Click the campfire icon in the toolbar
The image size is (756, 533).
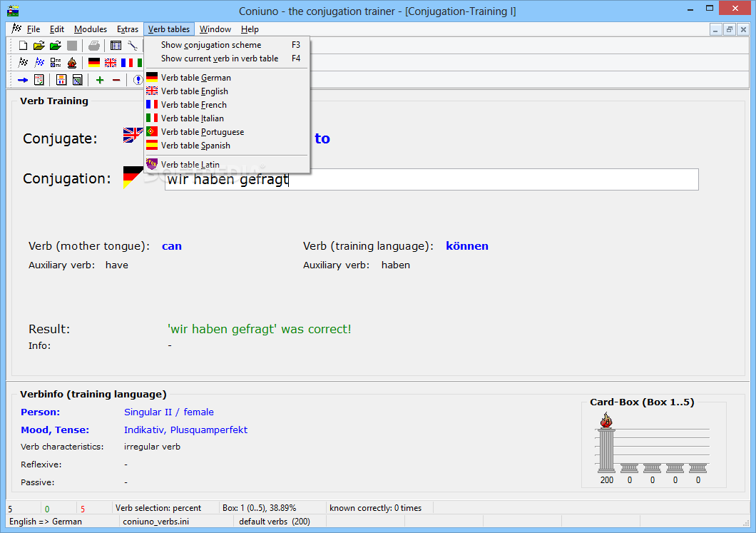tap(72, 63)
